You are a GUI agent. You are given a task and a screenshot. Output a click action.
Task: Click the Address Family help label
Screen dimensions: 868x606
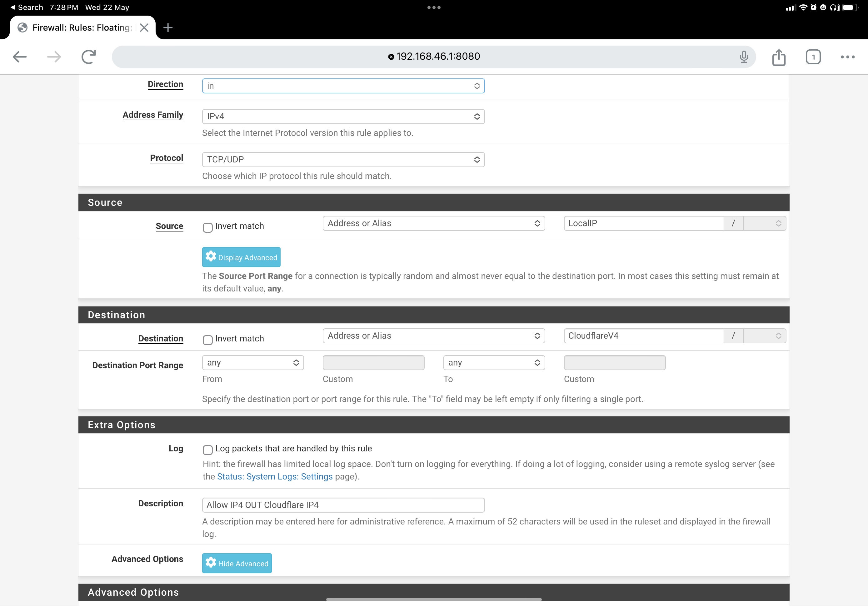[x=153, y=115]
